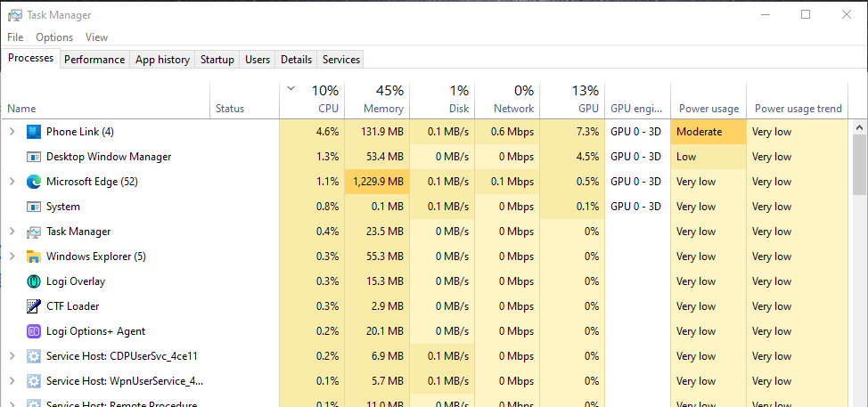Expand the Windows Explorer process group
The image size is (868, 407).
coord(12,256)
